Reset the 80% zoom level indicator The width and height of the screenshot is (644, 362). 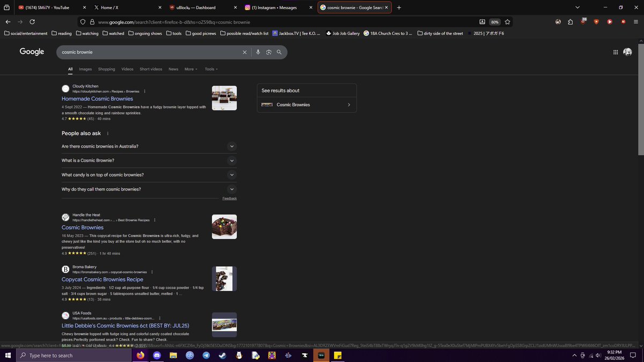tap(495, 22)
